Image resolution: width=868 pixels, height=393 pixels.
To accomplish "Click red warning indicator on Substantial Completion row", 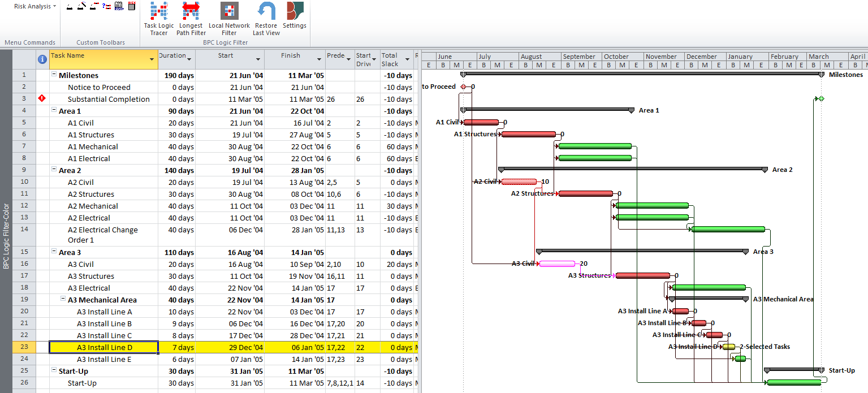I will pos(42,99).
